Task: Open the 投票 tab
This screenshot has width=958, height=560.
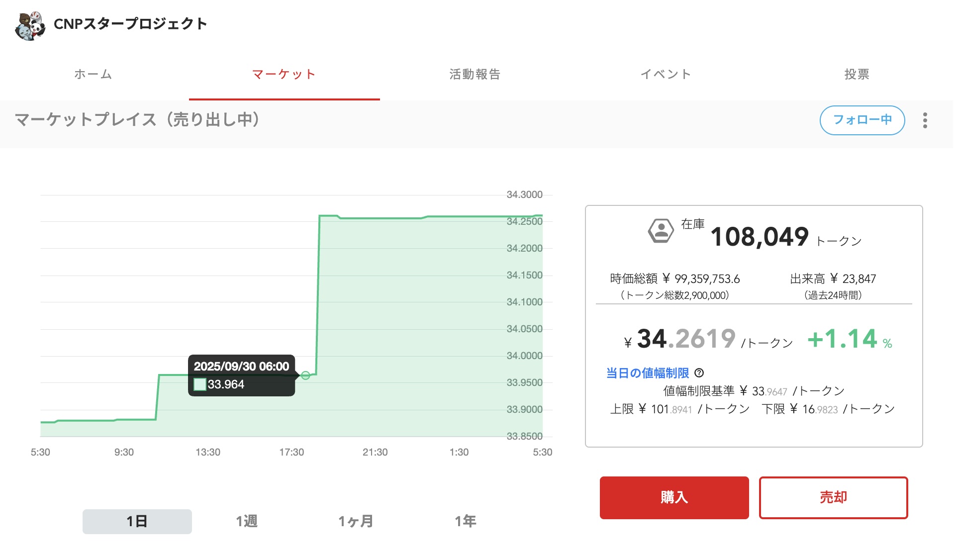Action: [x=857, y=75]
